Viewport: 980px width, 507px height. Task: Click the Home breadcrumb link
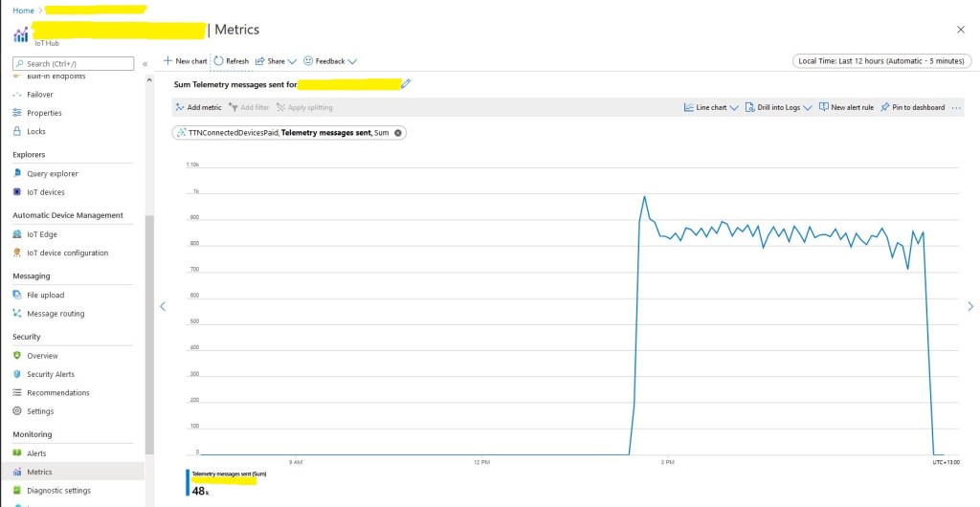pyautogui.click(x=23, y=10)
